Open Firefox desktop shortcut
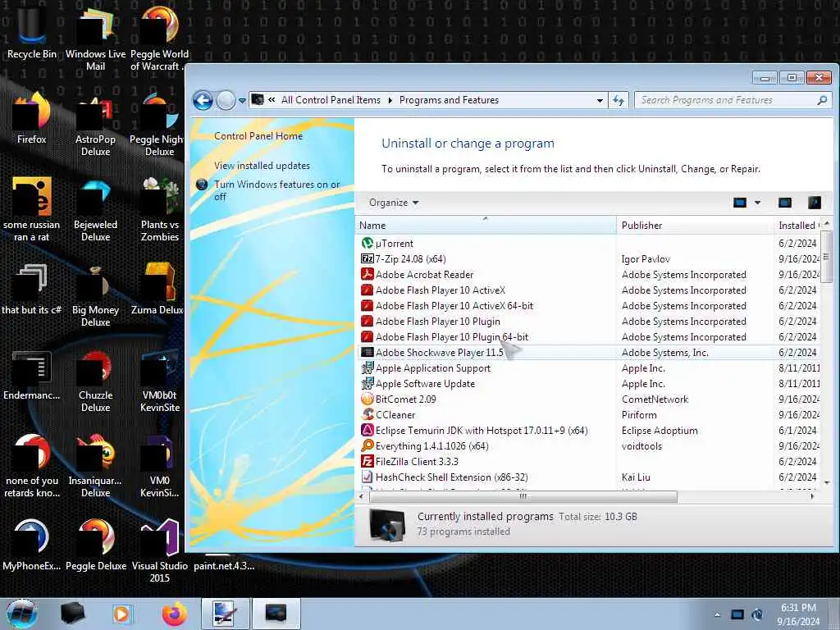 pos(32,118)
